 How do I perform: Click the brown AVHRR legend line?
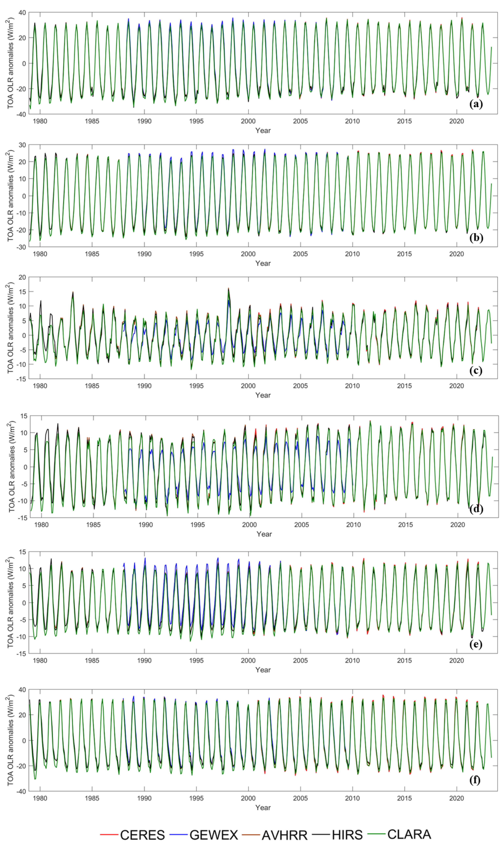[x=251, y=835]
